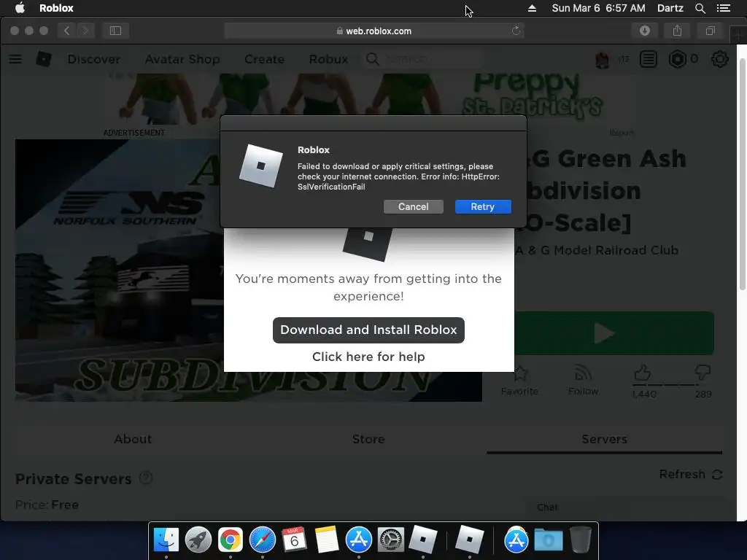Viewport: 747px width, 560px height.
Task: Click the user avatar icon in Roblox header
Action: (x=602, y=60)
